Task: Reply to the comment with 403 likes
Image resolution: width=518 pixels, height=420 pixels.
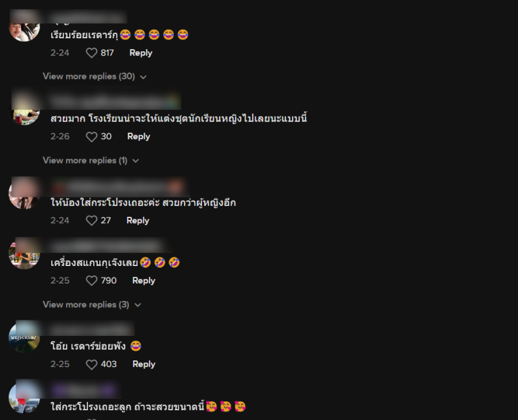Action: 144,364
